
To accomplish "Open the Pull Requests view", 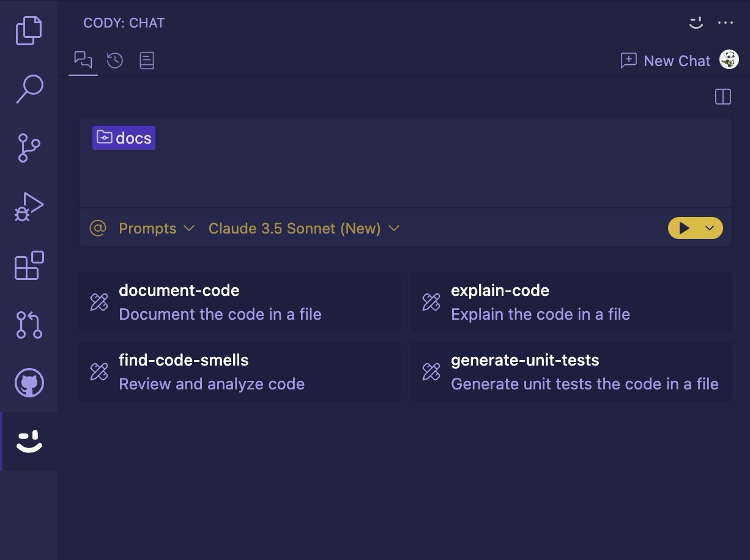I will (x=29, y=325).
